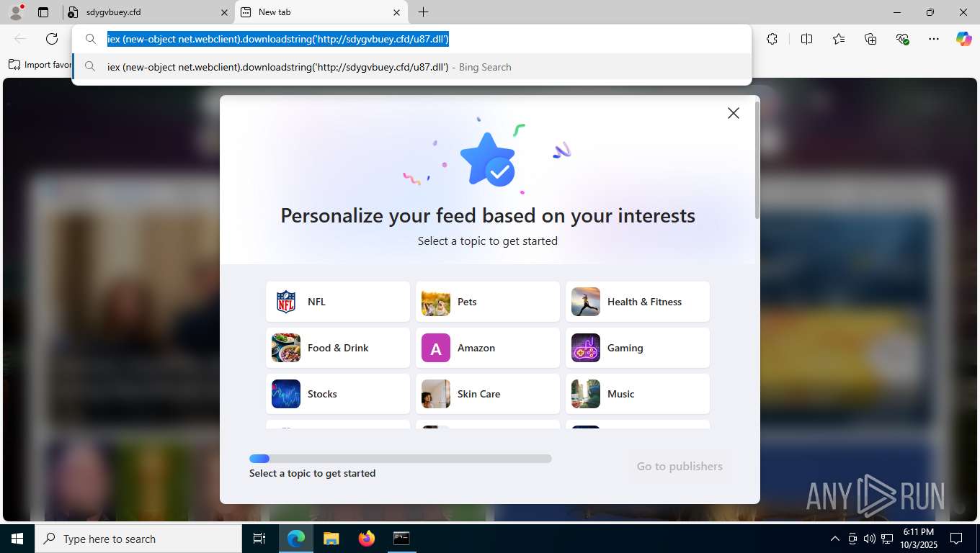
Task: Click the address bar text field
Action: (x=411, y=39)
